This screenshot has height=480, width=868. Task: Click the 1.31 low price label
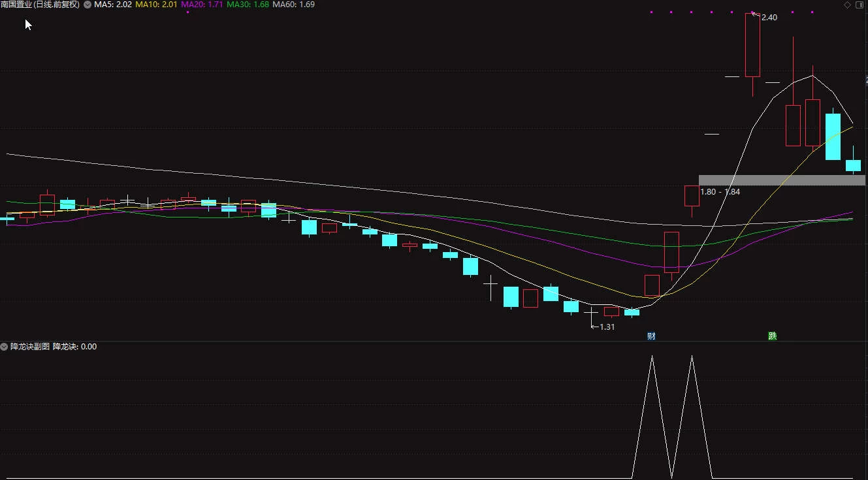click(x=607, y=327)
